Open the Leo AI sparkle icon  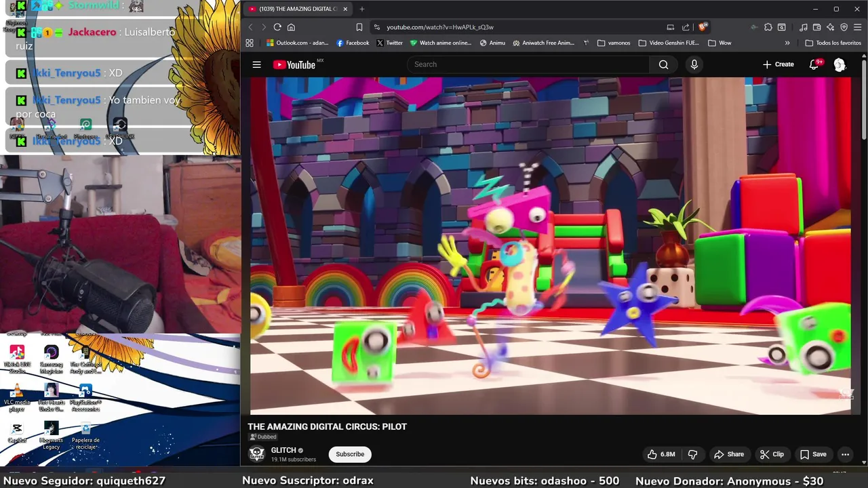(x=831, y=27)
